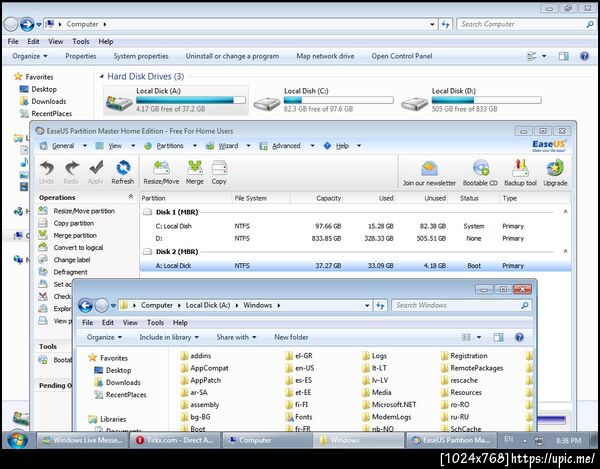This screenshot has width=600, height=469.
Task: Click New folder in Windows folder window
Action: (x=291, y=337)
